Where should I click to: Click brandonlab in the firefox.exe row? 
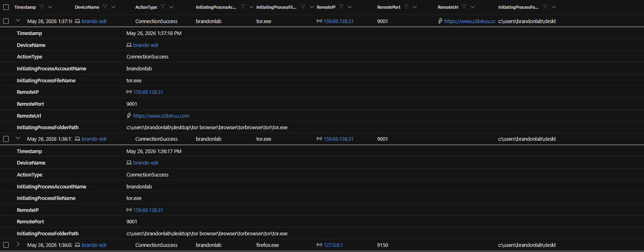[209, 245]
